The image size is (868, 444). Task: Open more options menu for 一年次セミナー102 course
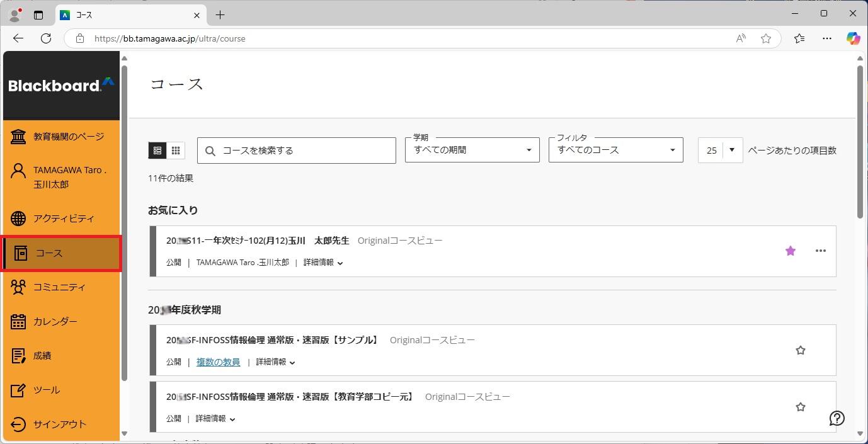point(820,251)
